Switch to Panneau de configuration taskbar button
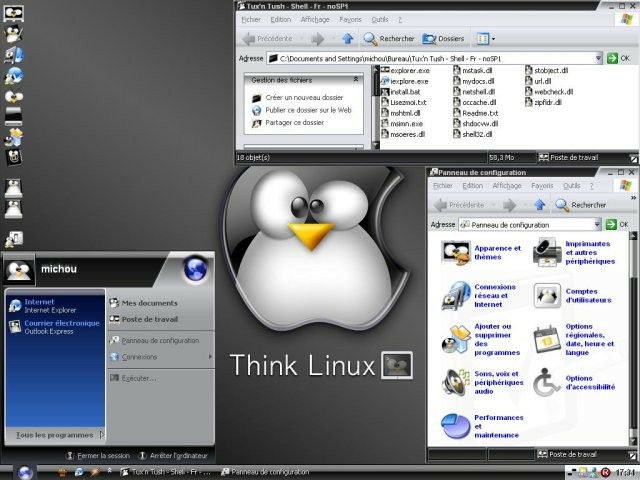The image size is (640, 480). coord(265,472)
